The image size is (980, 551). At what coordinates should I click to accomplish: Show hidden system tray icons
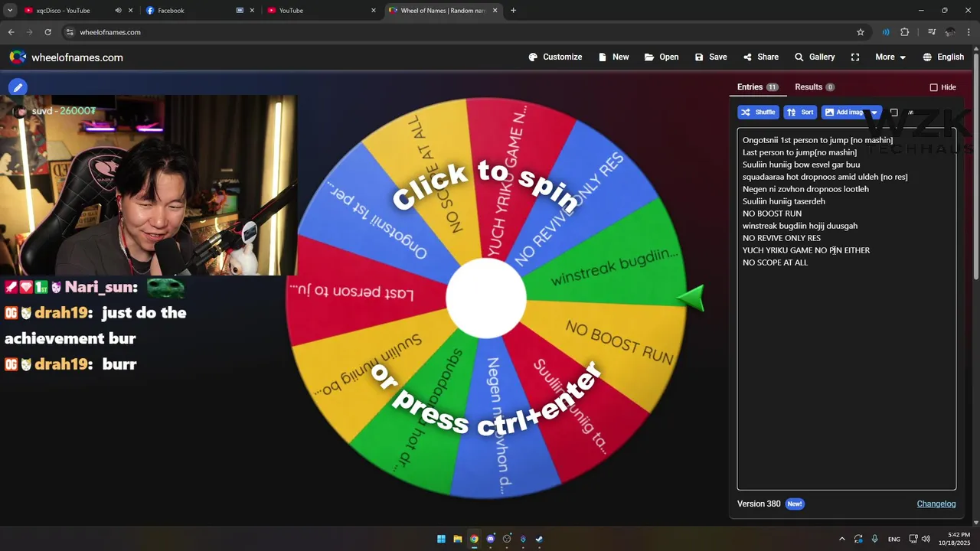point(842,539)
